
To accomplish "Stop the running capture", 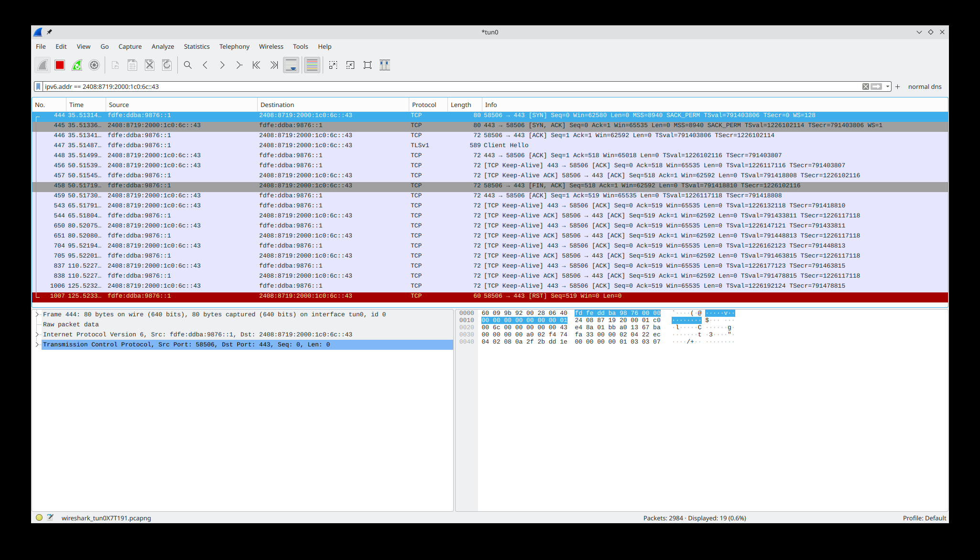I will pyautogui.click(x=59, y=65).
